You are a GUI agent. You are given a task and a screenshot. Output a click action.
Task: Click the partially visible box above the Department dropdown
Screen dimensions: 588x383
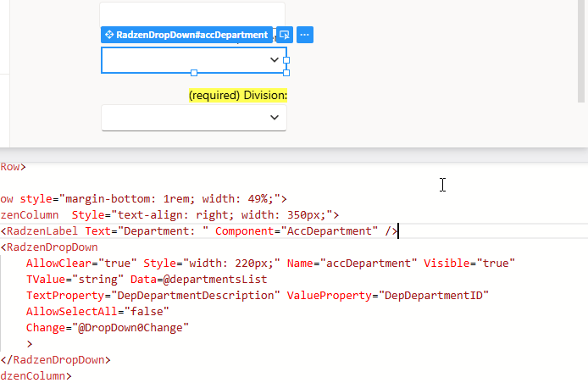193,13
